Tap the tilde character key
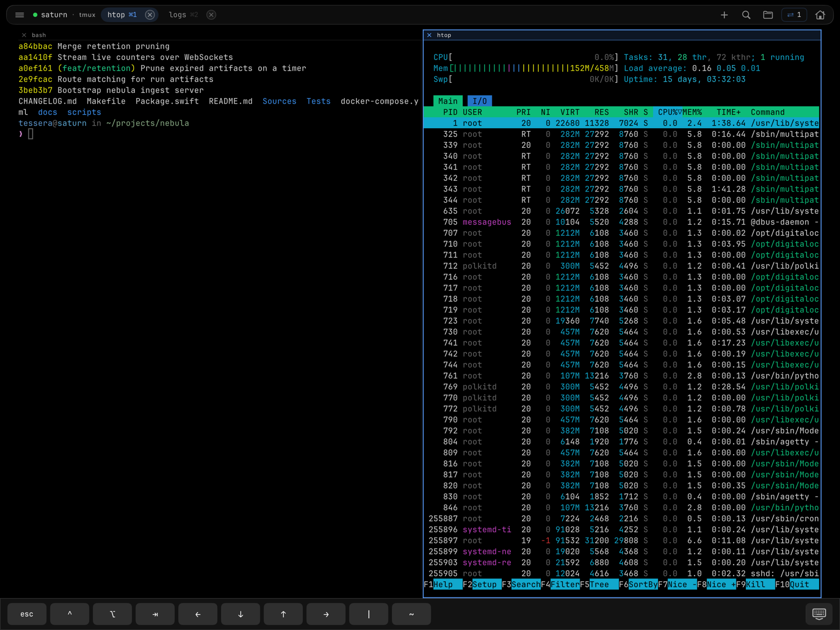840x630 pixels. [x=412, y=614]
